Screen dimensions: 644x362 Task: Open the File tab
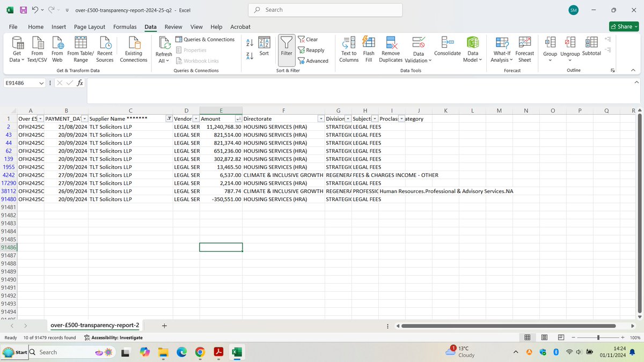click(x=13, y=27)
